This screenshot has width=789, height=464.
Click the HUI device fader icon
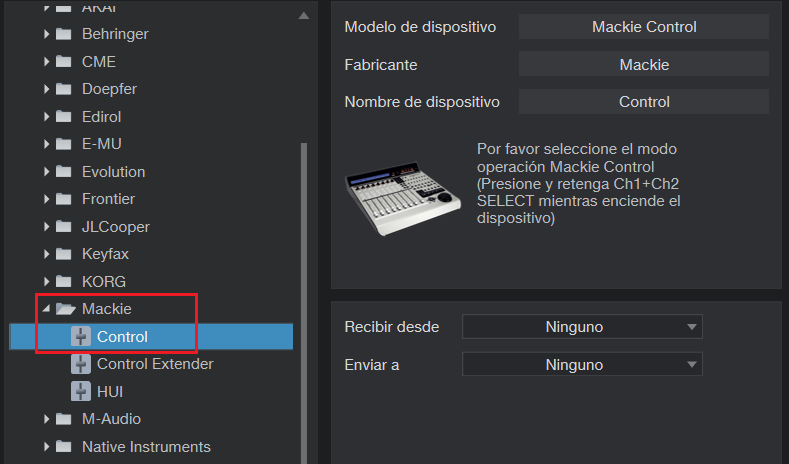coord(81,392)
